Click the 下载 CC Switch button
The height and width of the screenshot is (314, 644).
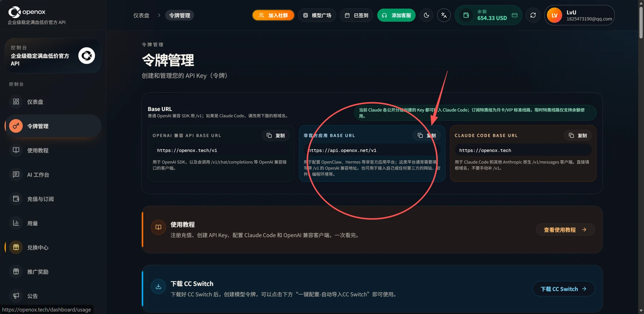(563, 289)
